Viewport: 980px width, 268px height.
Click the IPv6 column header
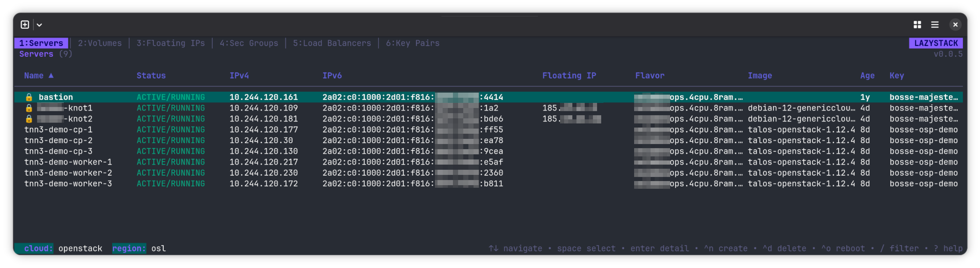point(332,75)
